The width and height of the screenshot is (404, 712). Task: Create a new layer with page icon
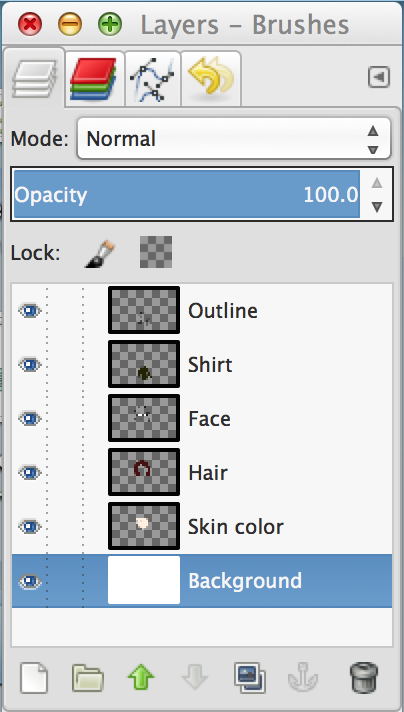(x=34, y=678)
